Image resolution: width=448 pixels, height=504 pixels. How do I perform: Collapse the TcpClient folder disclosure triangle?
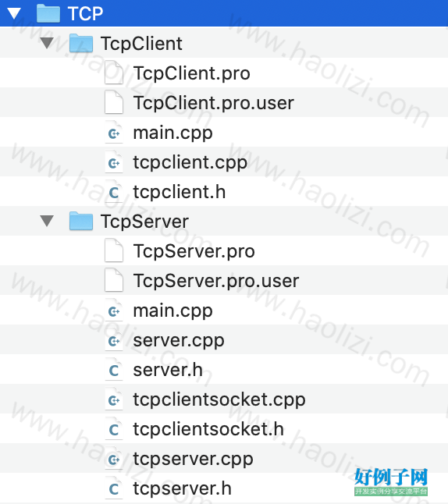(x=47, y=43)
